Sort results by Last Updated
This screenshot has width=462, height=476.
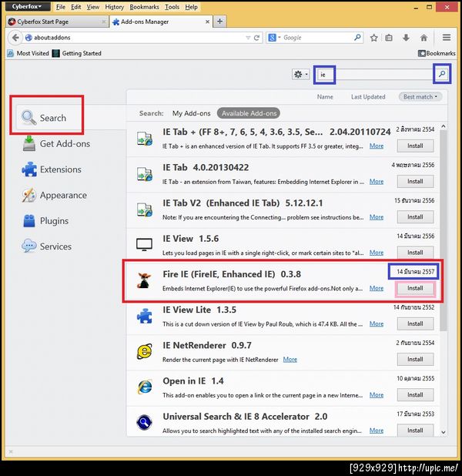[368, 97]
